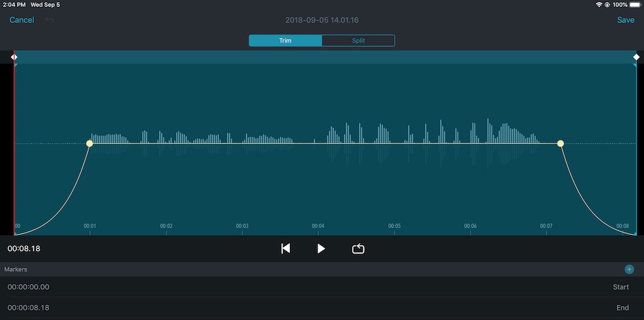Add a new marker with plus icon
This screenshot has height=320, width=644.
(x=629, y=269)
